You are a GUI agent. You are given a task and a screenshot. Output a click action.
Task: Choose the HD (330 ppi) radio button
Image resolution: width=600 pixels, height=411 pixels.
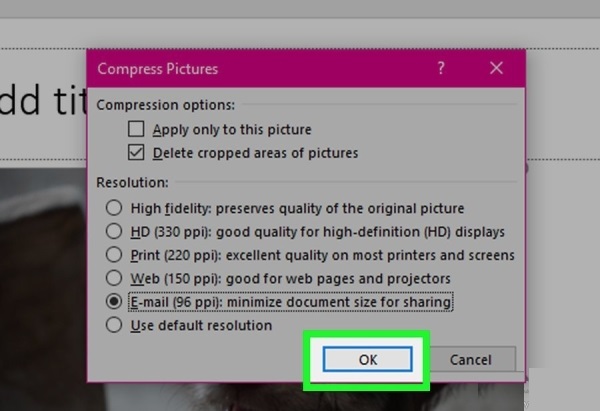[x=114, y=231]
